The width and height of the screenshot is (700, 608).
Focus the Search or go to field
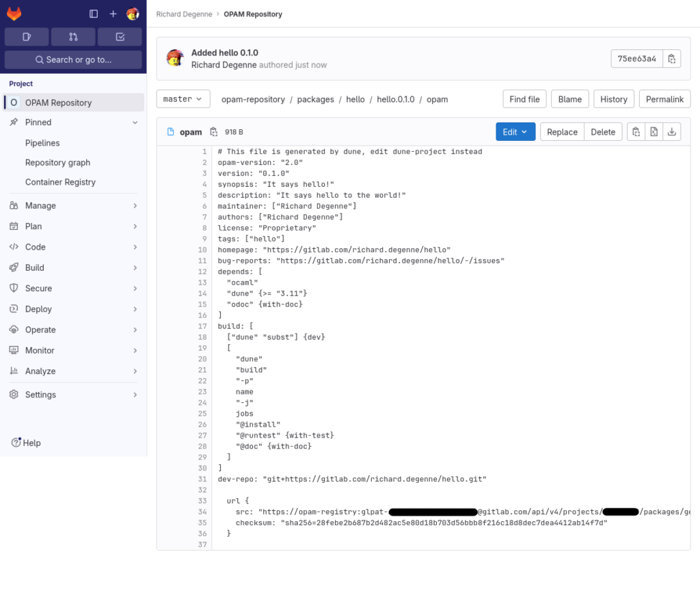pos(73,60)
